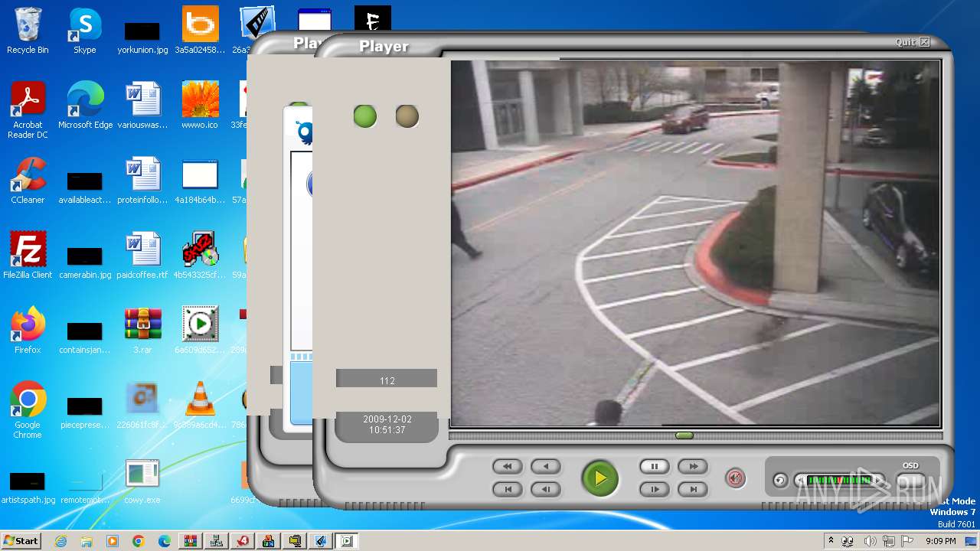Click the surveillance video frame
The width and height of the screenshot is (980, 551).
(695, 243)
